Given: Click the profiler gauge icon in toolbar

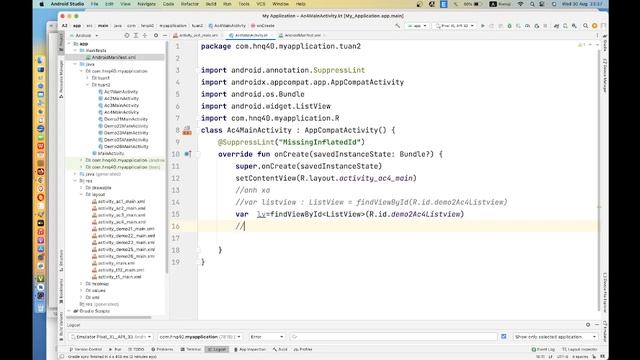Looking at the screenshot, I should tap(527, 26).
